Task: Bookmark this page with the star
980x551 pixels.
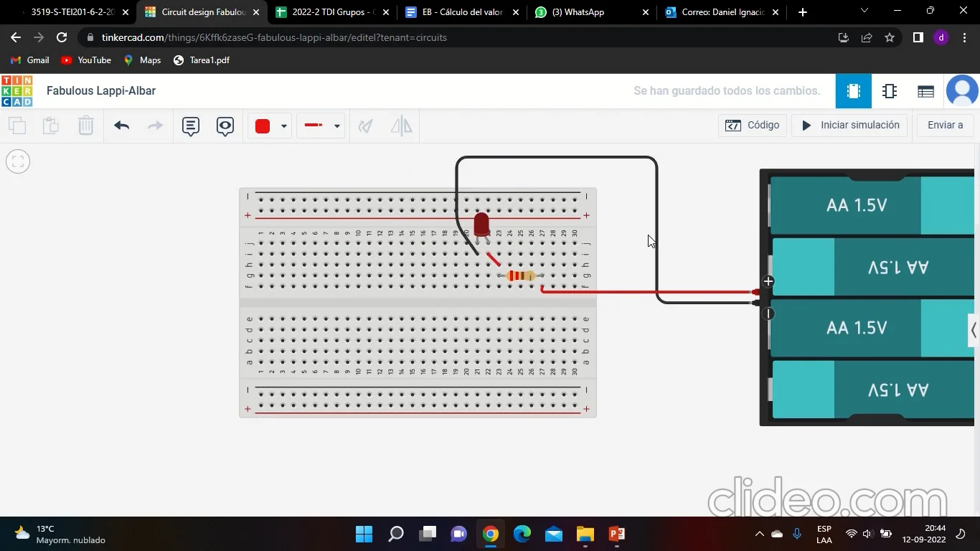Action: click(x=890, y=37)
